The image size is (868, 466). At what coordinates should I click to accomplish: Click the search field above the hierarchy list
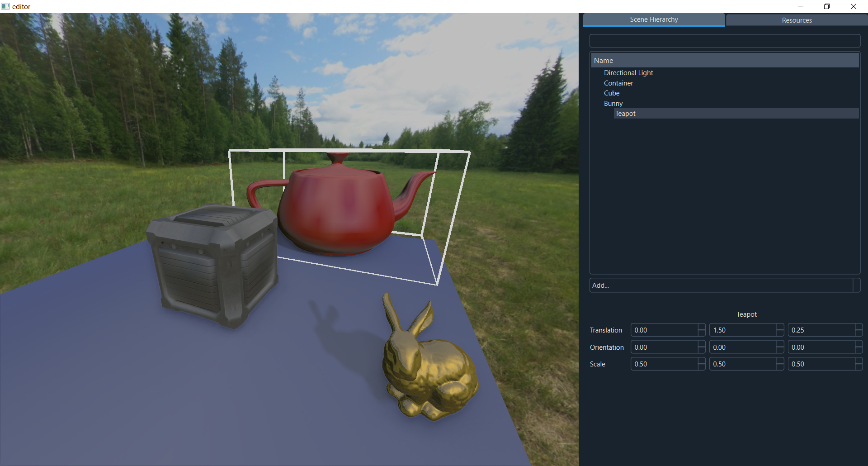[725, 41]
